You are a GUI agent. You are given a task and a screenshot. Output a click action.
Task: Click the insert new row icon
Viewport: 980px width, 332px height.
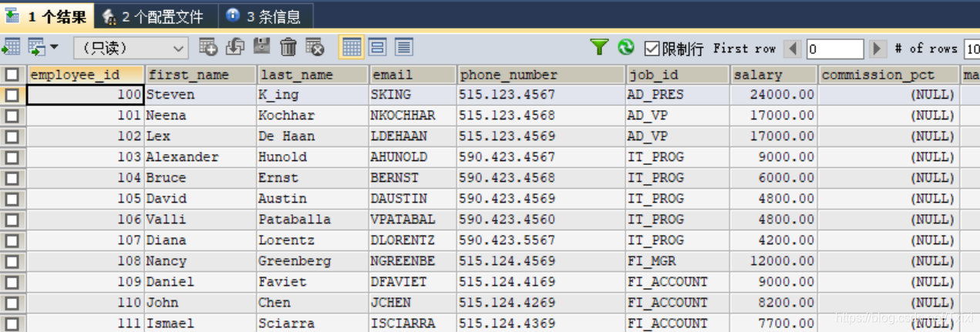click(207, 47)
